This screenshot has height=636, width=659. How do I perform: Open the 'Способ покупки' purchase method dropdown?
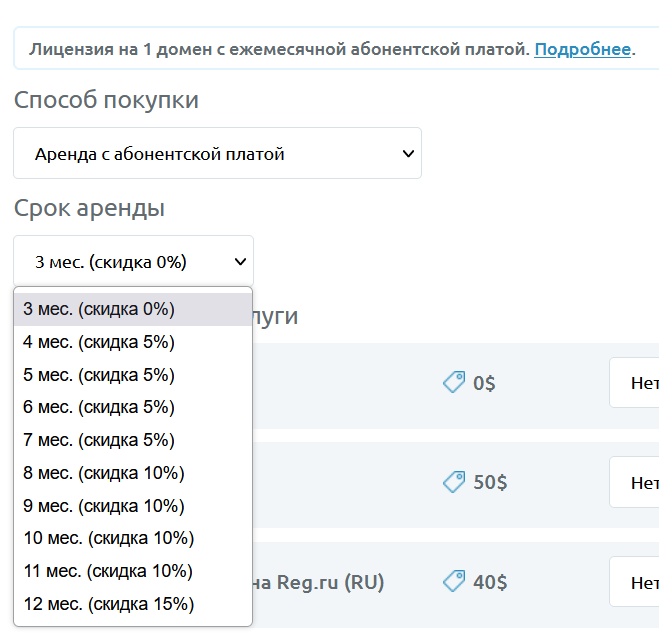(218, 154)
